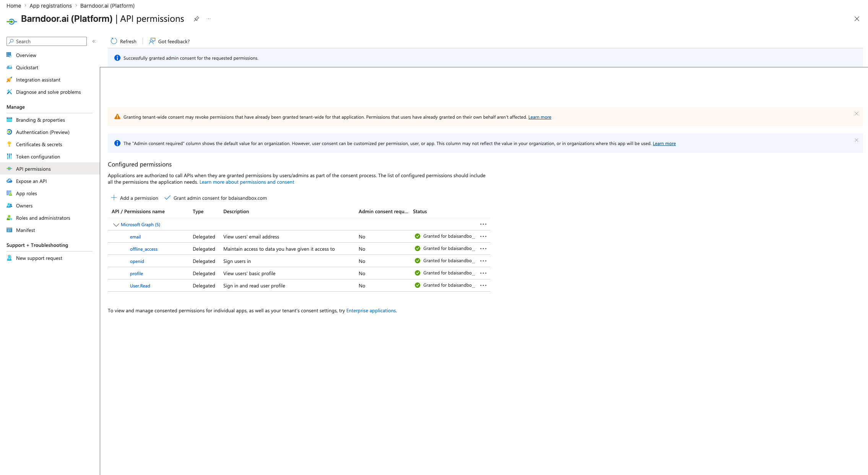Click the green granted checkmark for email

(418, 236)
